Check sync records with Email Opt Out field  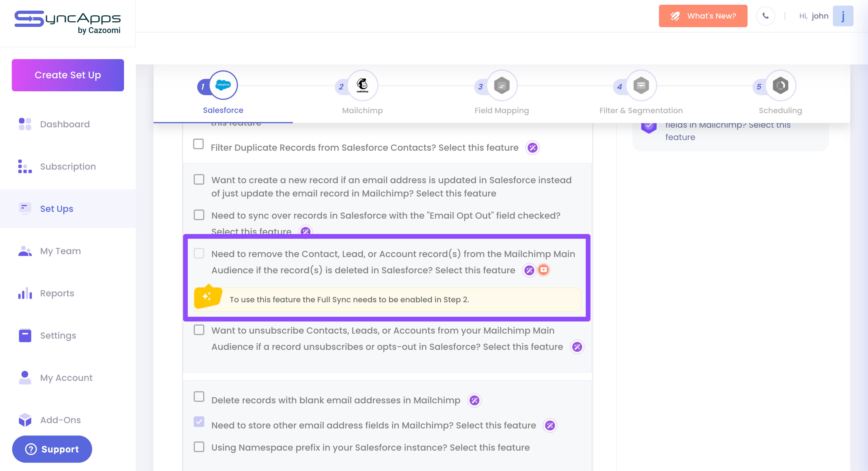(199, 215)
